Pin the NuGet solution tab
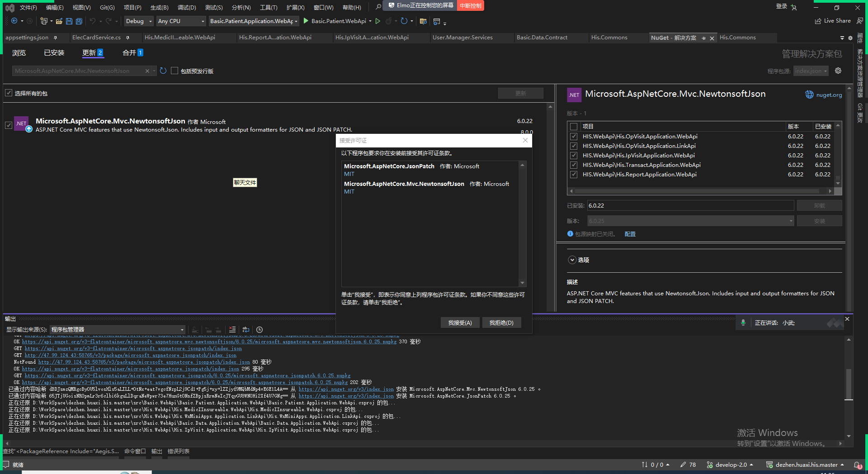The width and height of the screenshot is (868, 474). click(x=703, y=38)
